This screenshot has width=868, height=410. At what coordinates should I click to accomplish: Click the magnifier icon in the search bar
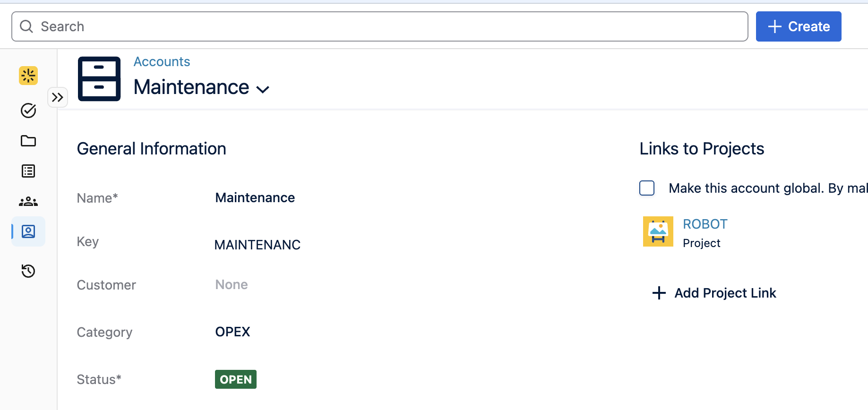click(x=26, y=26)
